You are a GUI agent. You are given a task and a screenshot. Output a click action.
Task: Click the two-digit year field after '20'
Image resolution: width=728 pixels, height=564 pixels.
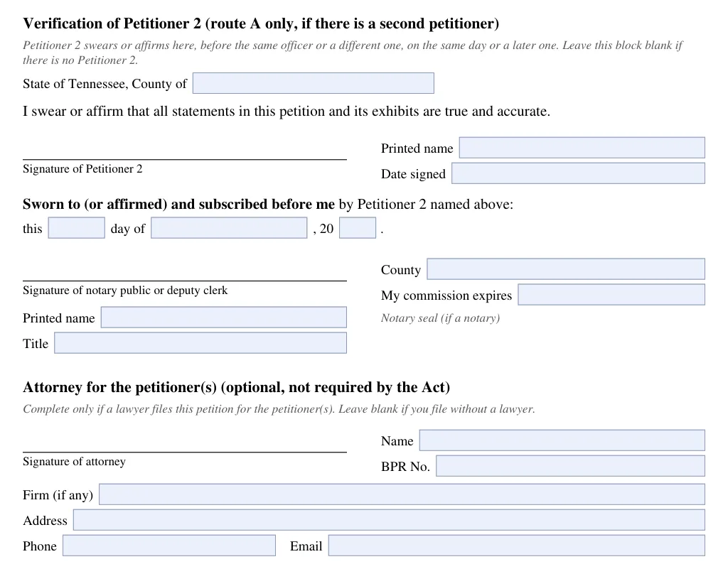click(x=358, y=228)
